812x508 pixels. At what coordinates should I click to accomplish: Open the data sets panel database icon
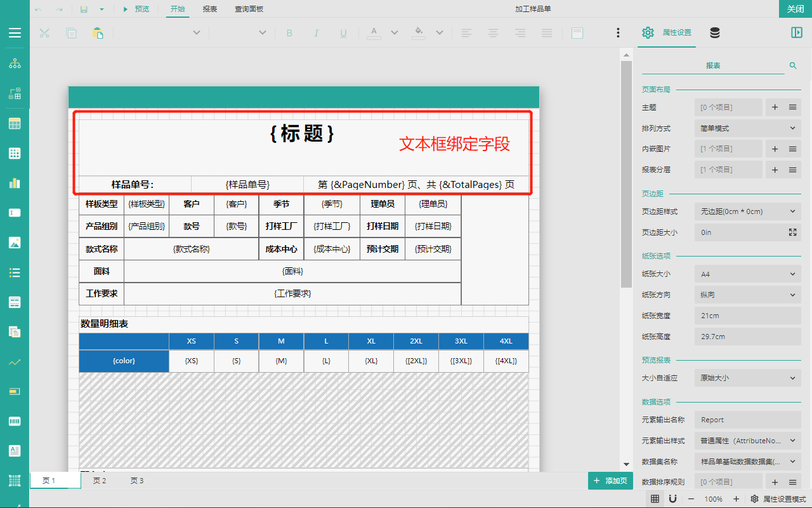tap(714, 33)
